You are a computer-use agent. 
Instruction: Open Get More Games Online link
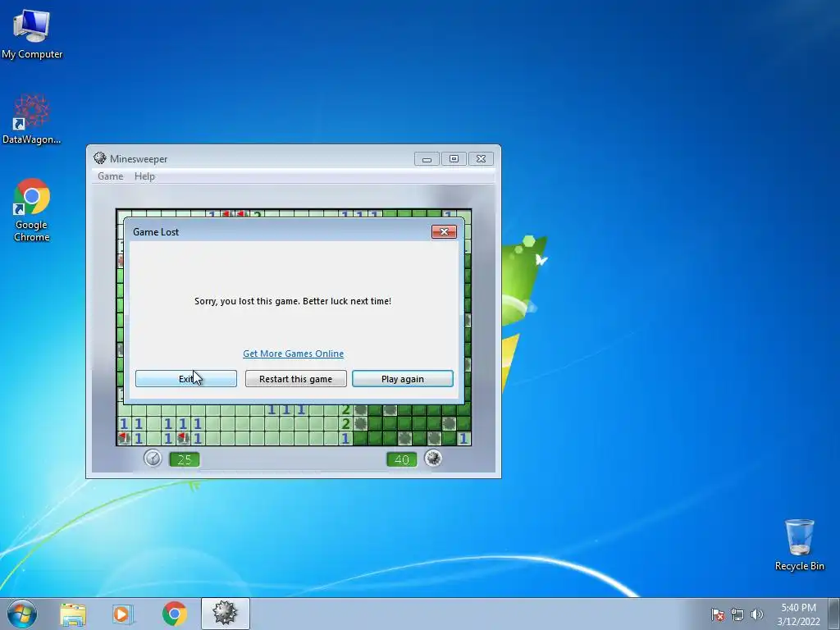293,354
